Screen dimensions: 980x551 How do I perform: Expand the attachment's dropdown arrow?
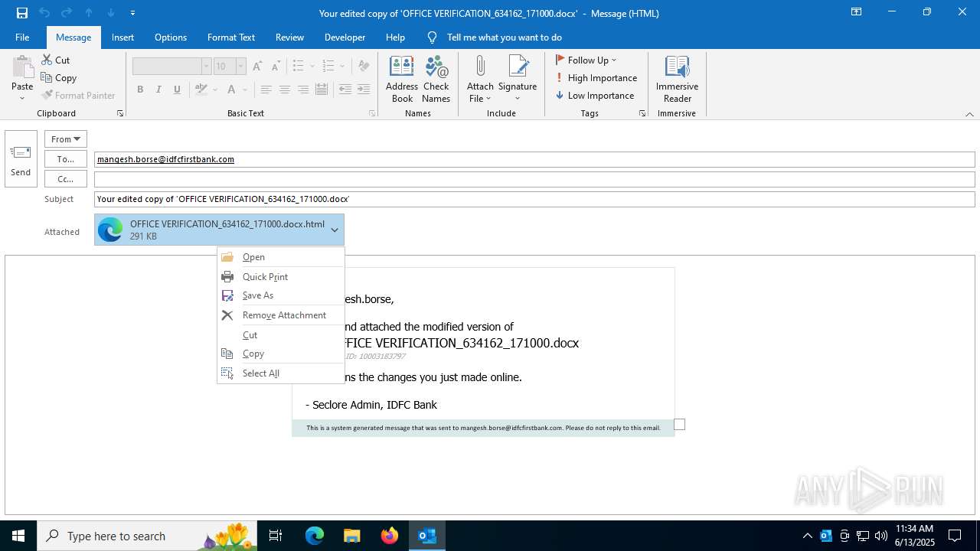tap(335, 230)
